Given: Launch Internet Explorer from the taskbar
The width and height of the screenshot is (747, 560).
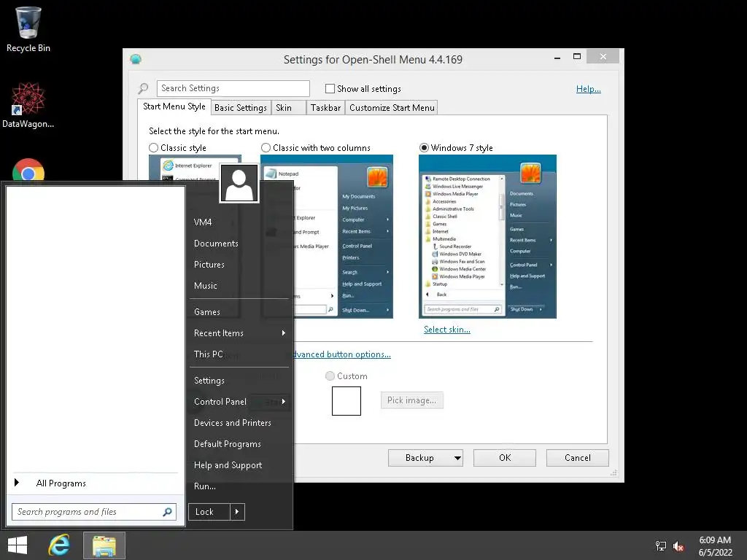Looking at the screenshot, I should (59, 545).
